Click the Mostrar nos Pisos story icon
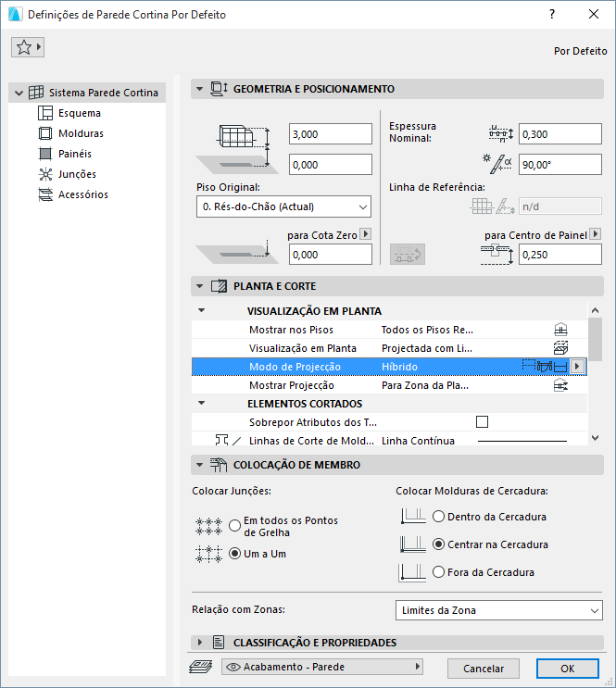The width and height of the screenshot is (616, 688). (x=560, y=330)
